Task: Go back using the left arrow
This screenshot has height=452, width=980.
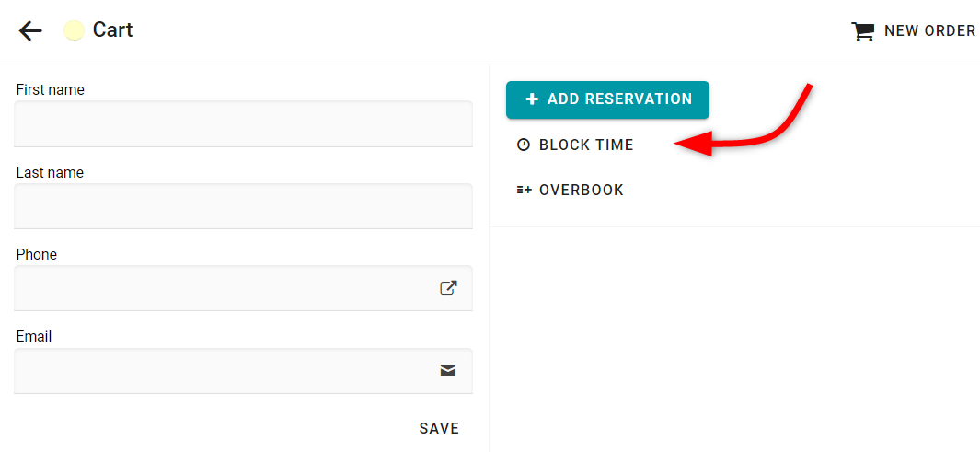Action: click(x=30, y=30)
